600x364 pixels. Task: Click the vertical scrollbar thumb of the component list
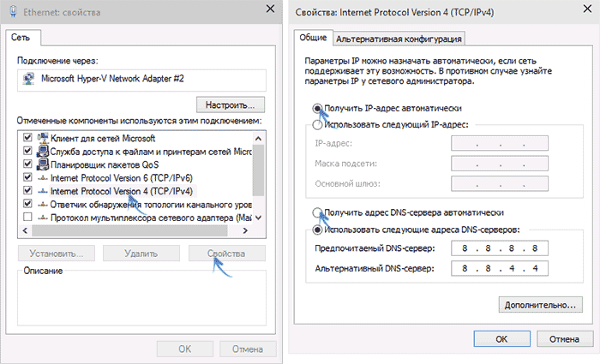click(x=258, y=170)
